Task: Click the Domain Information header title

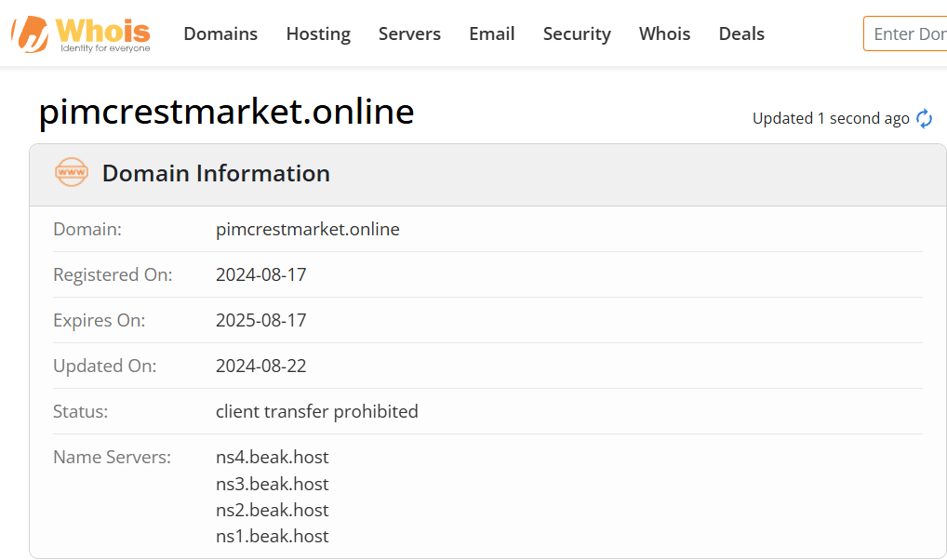Action: 216,173
